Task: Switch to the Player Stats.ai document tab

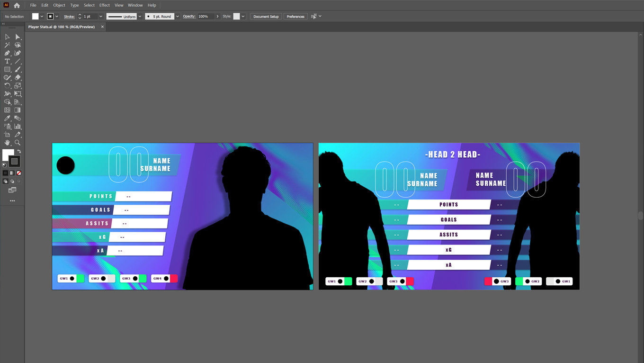Action: 62,27
